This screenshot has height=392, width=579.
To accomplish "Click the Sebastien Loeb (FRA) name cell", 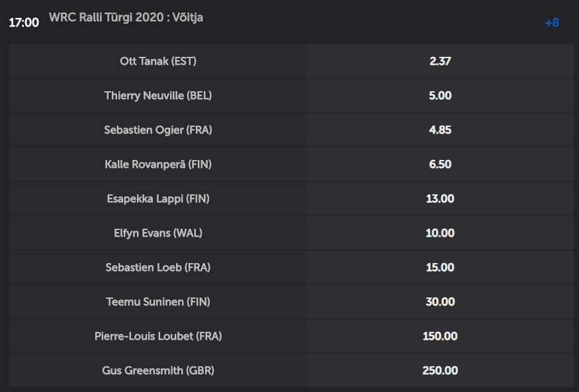I will tap(158, 267).
